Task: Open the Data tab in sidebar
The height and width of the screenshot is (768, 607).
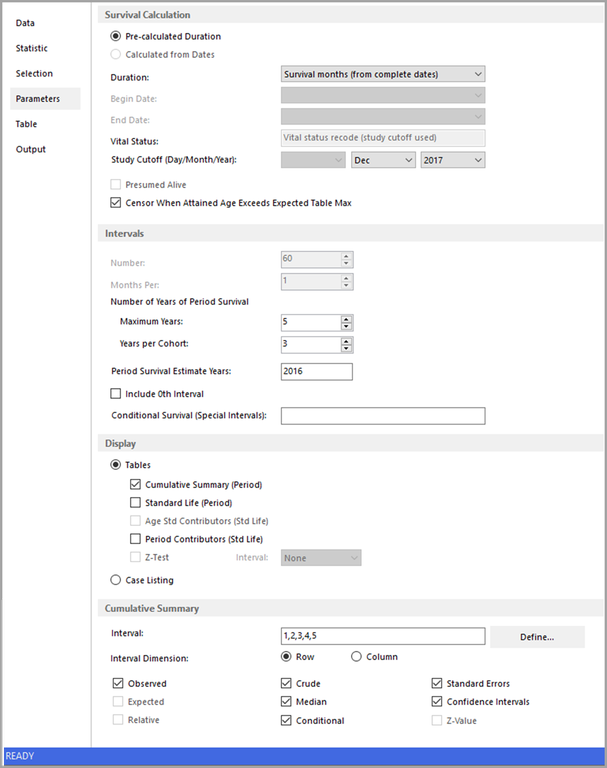Action: [26, 23]
